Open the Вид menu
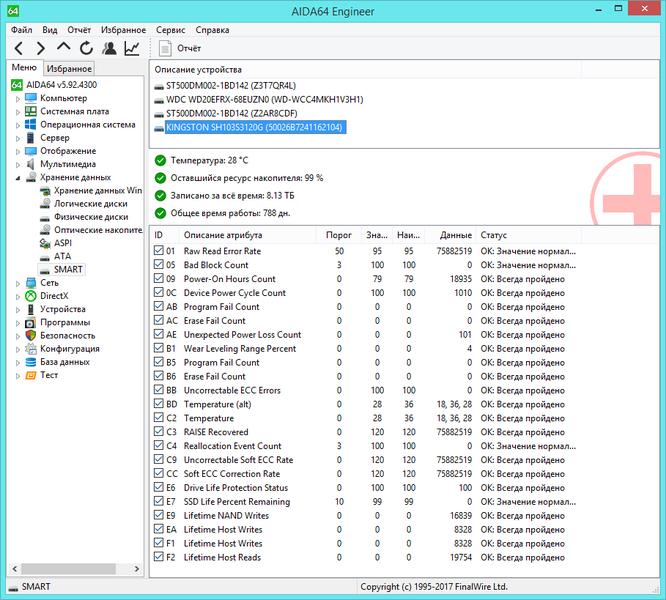Viewport: 666px width, 600px height. point(50,30)
